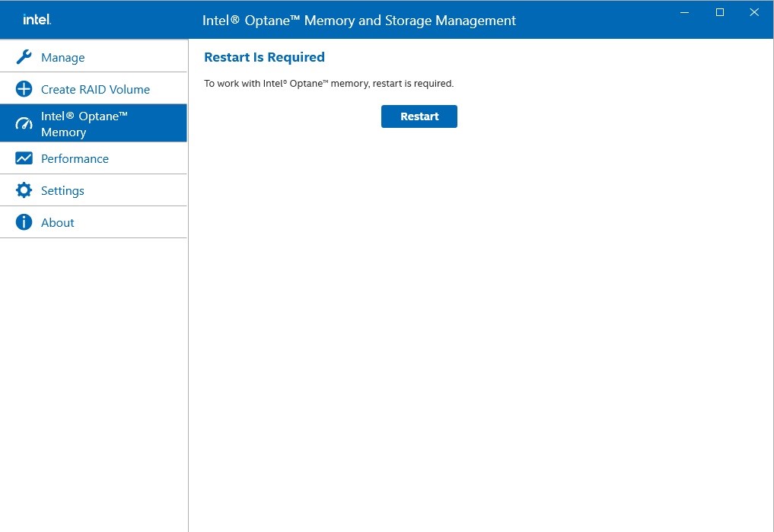774x532 pixels.
Task: Click the Restart Is Required heading
Action: (x=264, y=57)
